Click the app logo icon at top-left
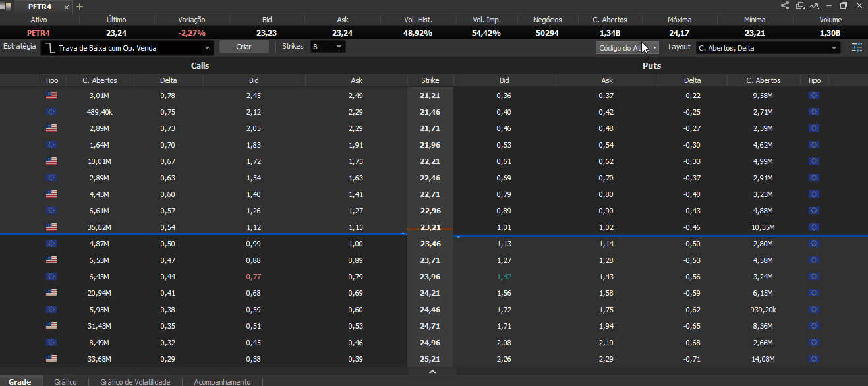Viewport: 868px width, 386px height. pyautogui.click(x=6, y=6)
